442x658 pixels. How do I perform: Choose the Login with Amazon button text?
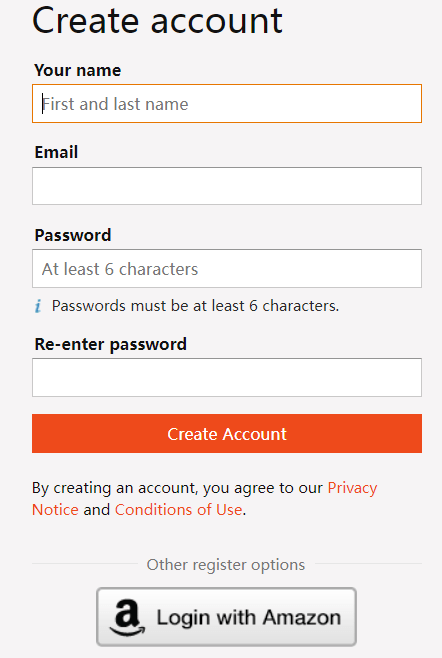tap(248, 617)
